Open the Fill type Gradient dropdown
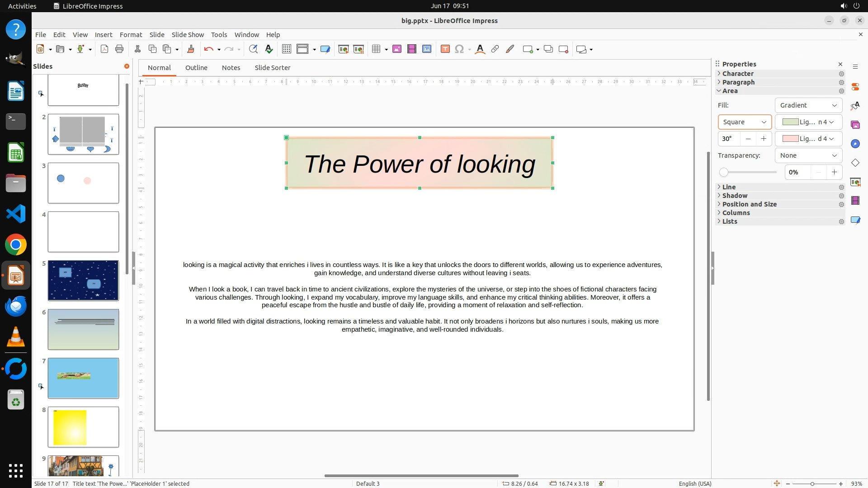Image resolution: width=868 pixels, height=488 pixels. (x=808, y=105)
